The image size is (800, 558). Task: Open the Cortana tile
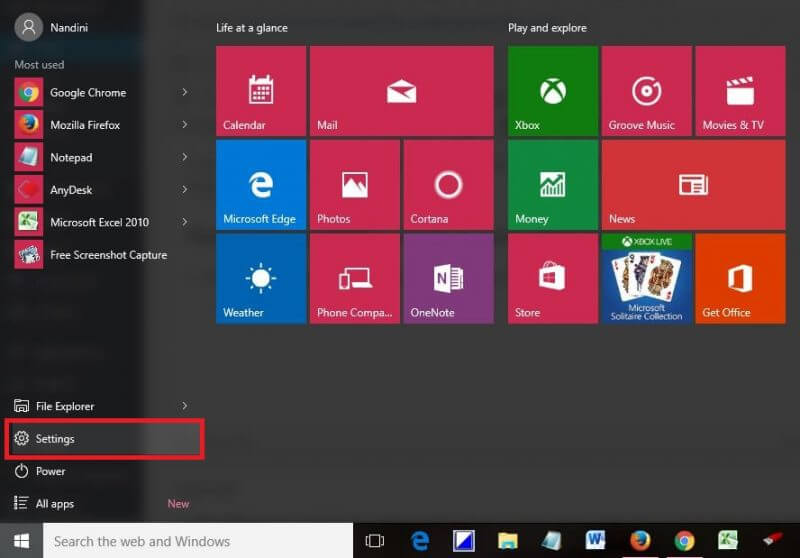coord(448,185)
